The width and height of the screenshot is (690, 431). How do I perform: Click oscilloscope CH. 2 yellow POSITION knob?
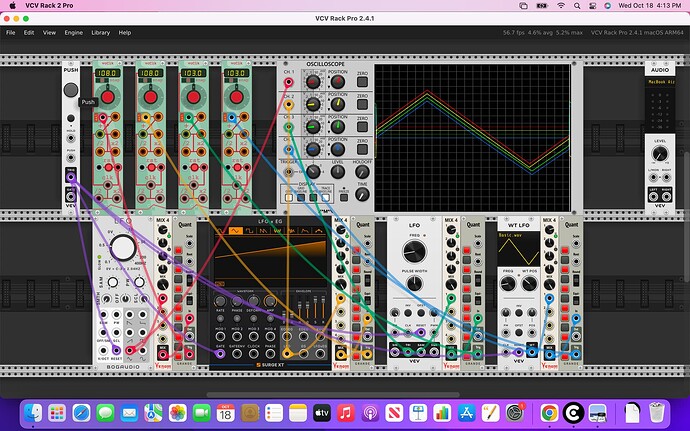(338, 104)
